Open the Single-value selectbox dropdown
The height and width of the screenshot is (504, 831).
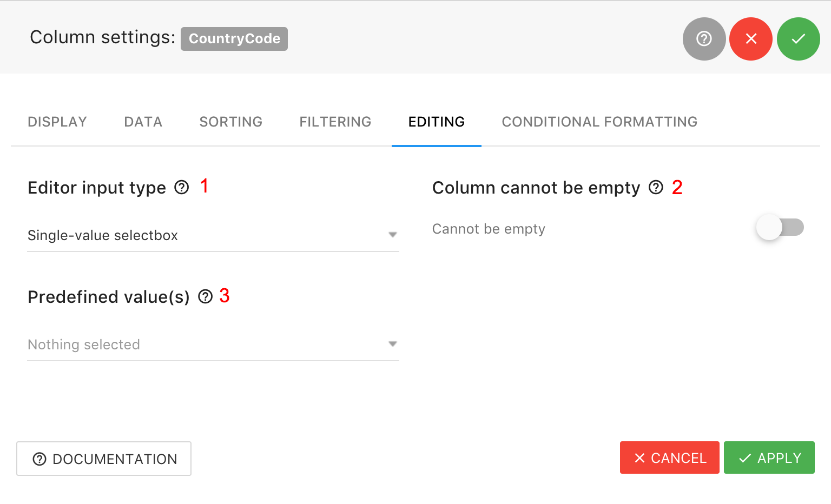(x=213, y=235)
